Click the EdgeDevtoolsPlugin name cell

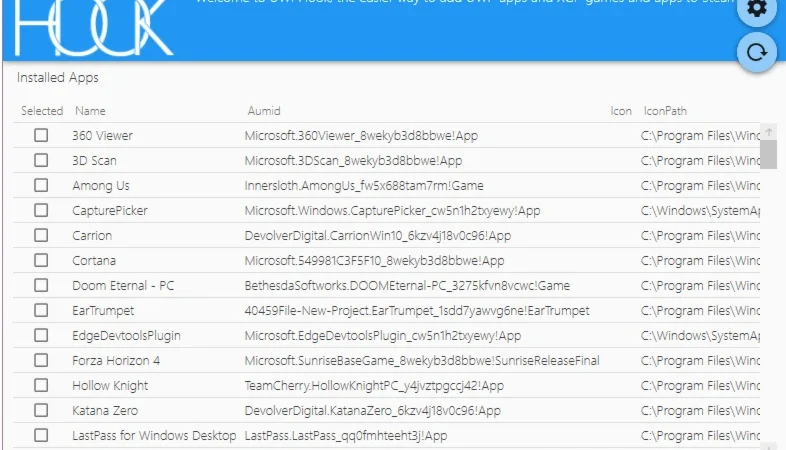(126, 336)
